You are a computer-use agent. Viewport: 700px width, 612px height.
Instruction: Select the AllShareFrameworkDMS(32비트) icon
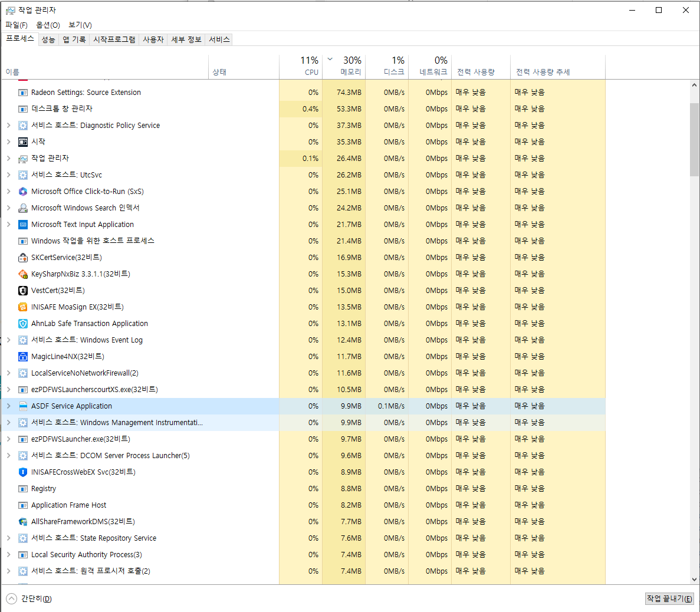point(22,521)
